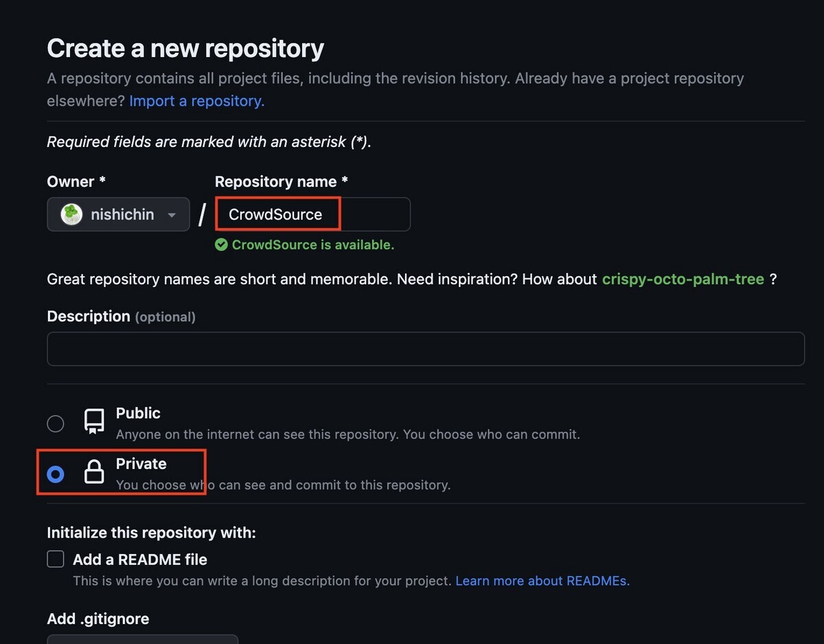
Task: Open the 'Import a repository' link
Action: click(x=196, y=100)
